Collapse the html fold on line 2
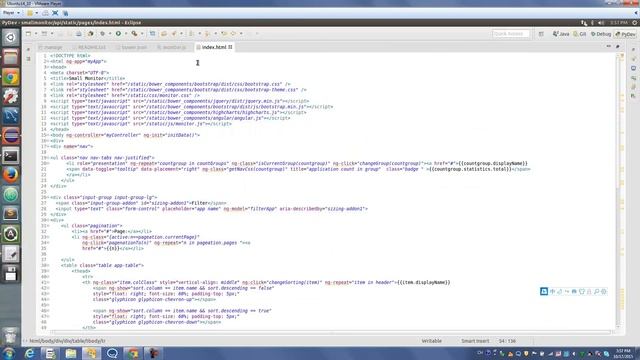Viewport: 640px width, 360px height. tap(48, 61)
